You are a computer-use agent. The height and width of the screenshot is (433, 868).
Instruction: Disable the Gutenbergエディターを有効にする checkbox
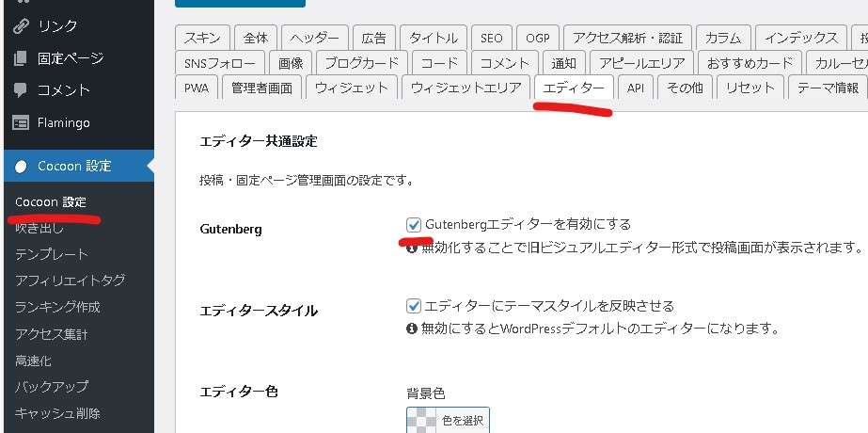pos(414,225)
